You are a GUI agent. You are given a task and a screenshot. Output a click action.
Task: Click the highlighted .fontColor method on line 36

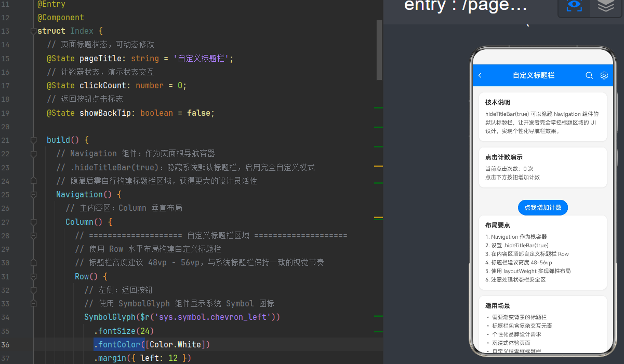119,344
